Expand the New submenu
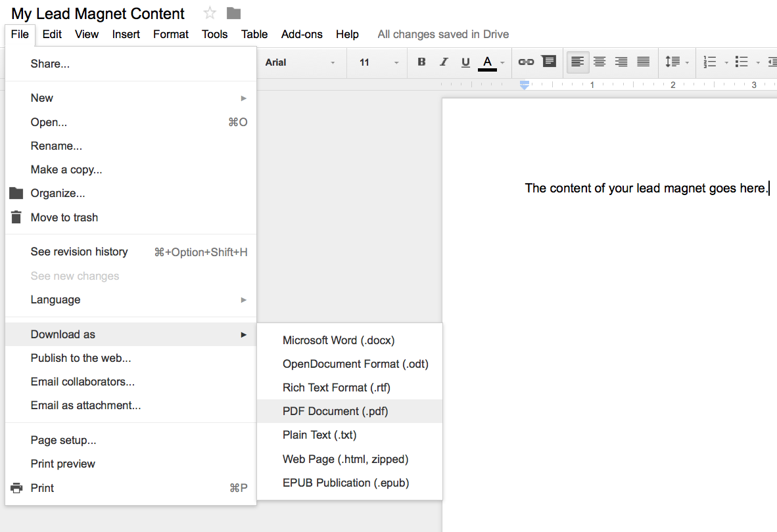This screenshot has width=777, height=532. (x=131, y=98)
